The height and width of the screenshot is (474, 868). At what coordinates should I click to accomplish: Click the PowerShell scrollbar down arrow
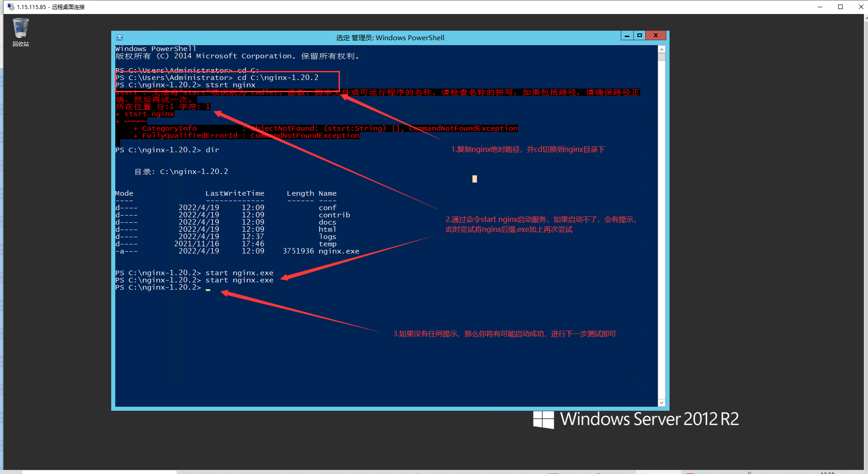[x=661, y=403]
